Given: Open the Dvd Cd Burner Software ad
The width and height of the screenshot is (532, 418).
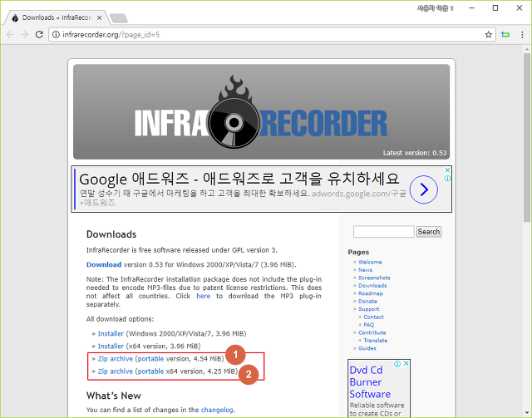Looking at the screenshot, I should (370, 382).
